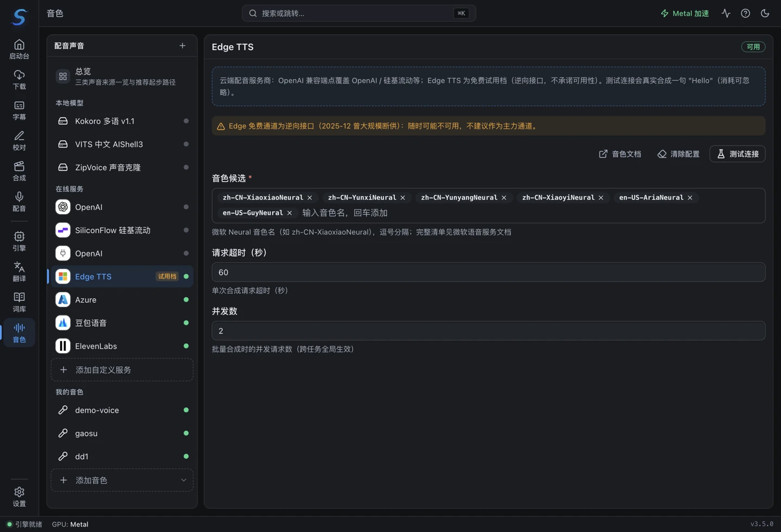Open the 总览 overview entry
This screenshot has height=532, width=781.
(122, 76)
